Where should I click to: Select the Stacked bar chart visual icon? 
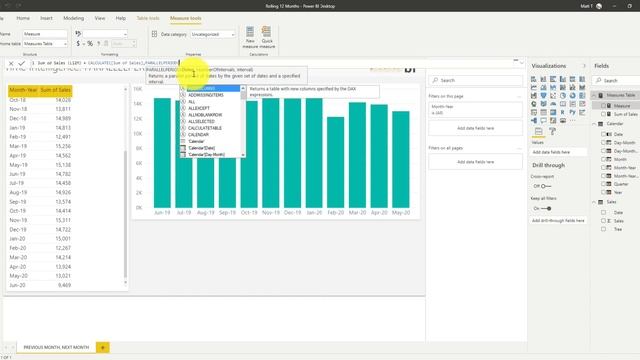click(x=533, y=79)
